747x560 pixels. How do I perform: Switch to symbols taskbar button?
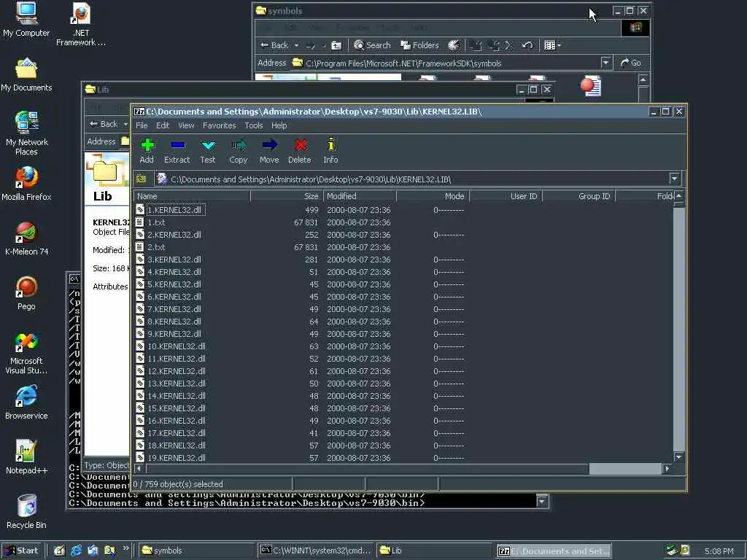click(196, 551)
